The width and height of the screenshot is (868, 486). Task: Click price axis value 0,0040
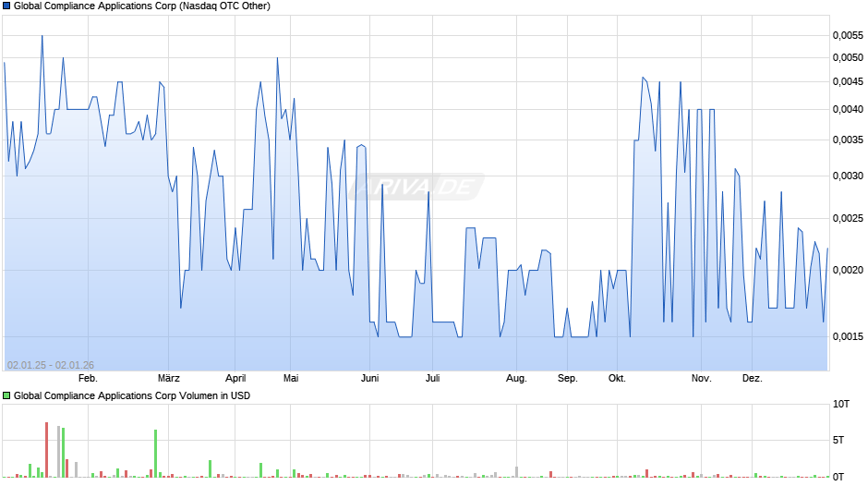(x=848, y=109)
